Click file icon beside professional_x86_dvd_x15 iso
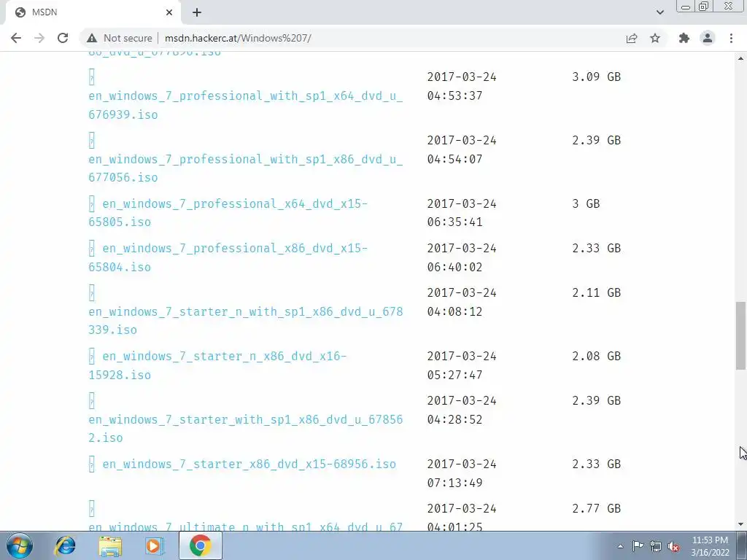 click(x=91, y=248)
